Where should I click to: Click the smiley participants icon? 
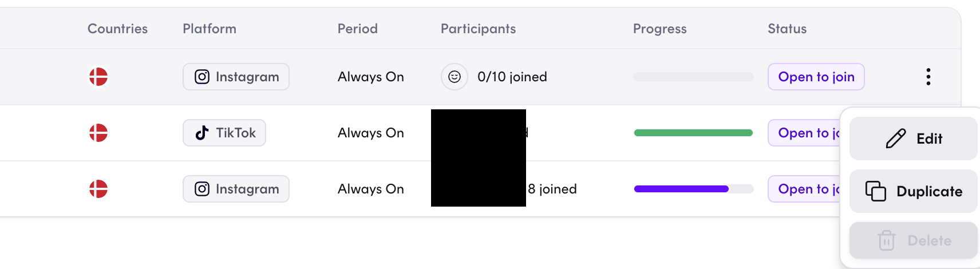pos(455,77)
